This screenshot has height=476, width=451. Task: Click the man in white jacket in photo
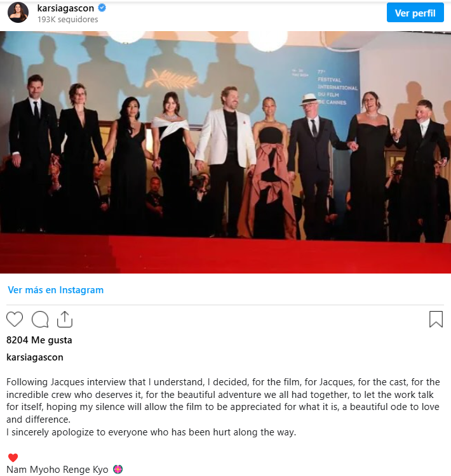pyautogui.click(x=226, y=161)
